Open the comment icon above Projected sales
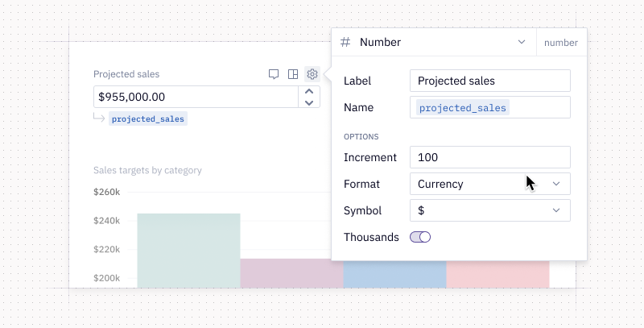 coord(274,74)
